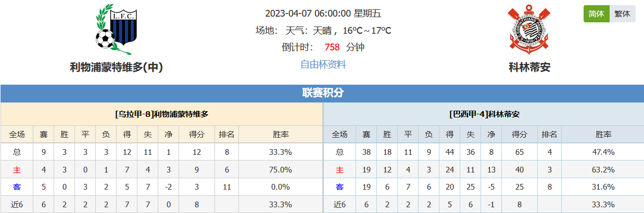This screenshot has height=213, width=644.
Task: Switch language to 简体
Action: click(596, 14)
